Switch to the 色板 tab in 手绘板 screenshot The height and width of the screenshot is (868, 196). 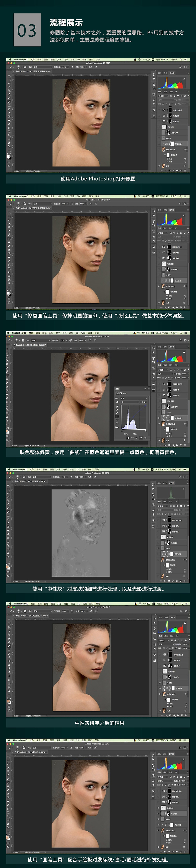pyautogui.click(x=165, y=754)
